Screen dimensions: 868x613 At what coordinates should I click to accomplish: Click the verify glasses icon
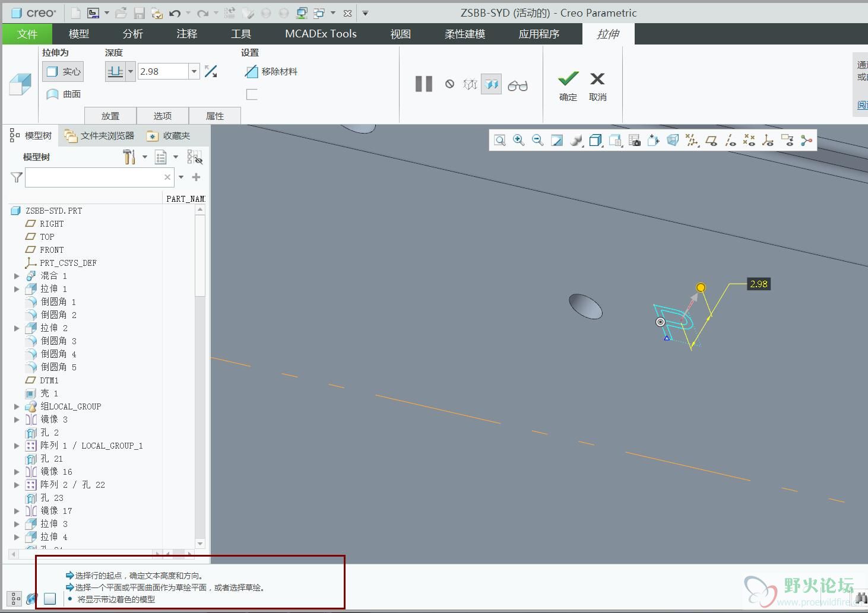coord(517,85)
